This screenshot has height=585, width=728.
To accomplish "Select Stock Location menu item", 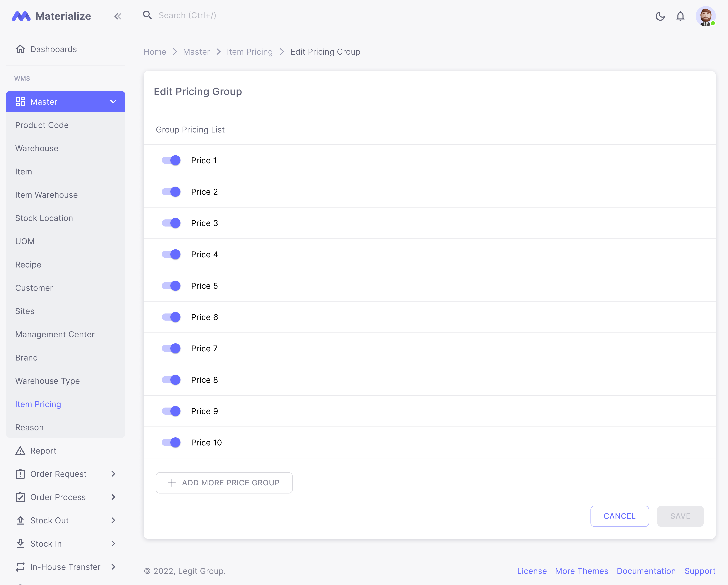I will pyautogui.click(x=44, y=218).
